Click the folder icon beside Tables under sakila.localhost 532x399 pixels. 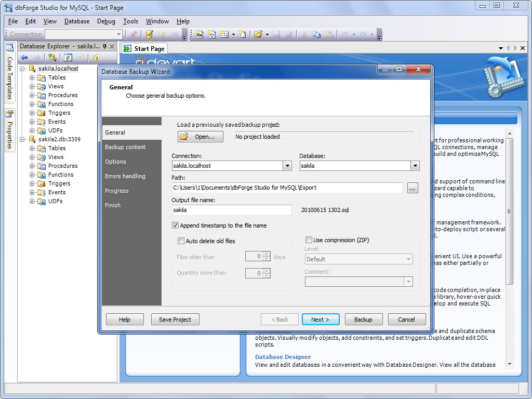pyautogui.click(x=42, y=78)
